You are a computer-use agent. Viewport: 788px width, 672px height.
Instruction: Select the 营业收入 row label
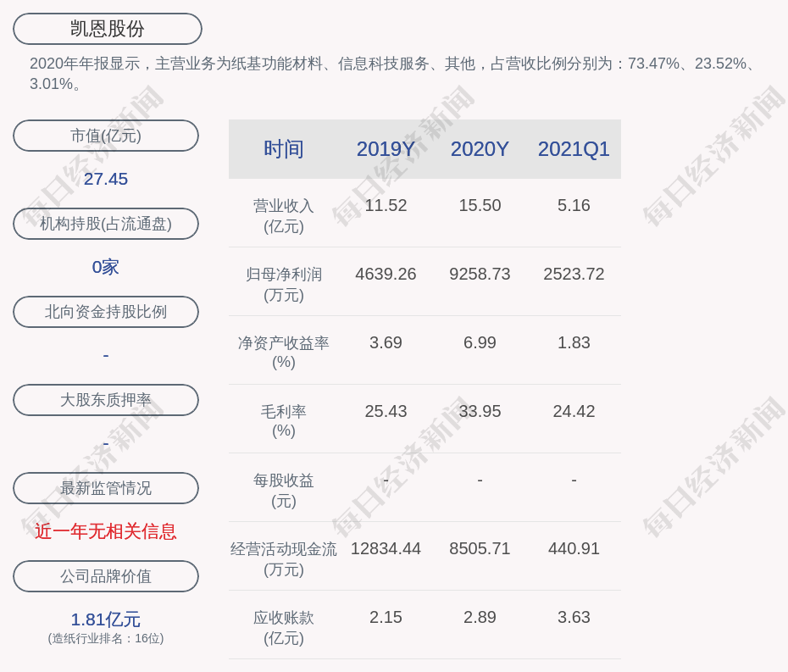[284, 216]
